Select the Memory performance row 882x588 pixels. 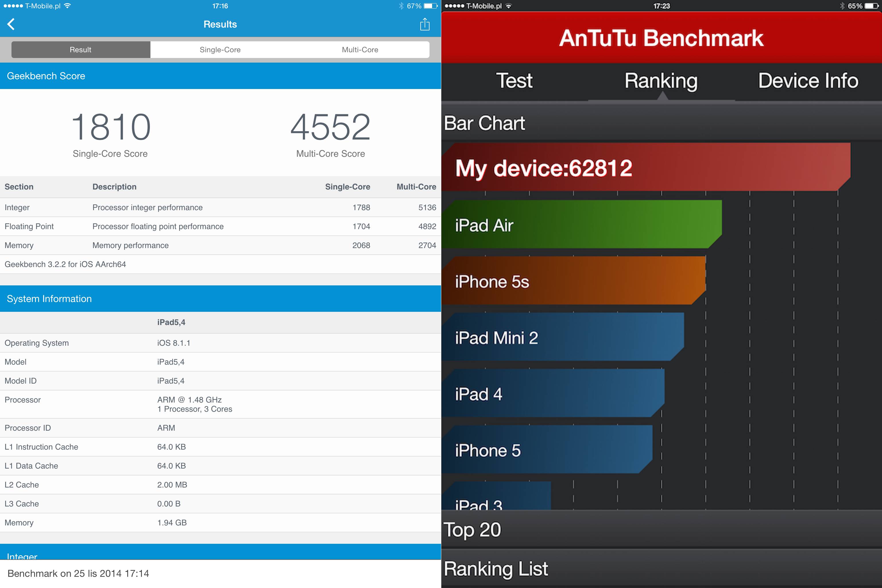coord(220,245)
